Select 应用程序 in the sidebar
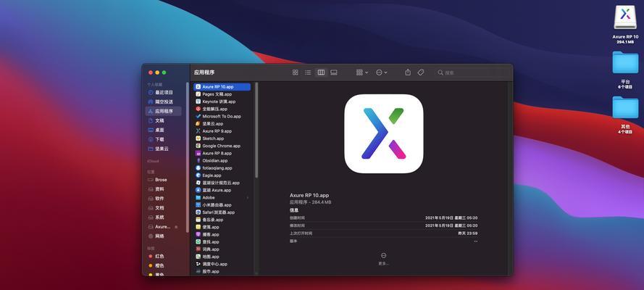This screenshot has height=290, width=644. click(x=164, y=111)
